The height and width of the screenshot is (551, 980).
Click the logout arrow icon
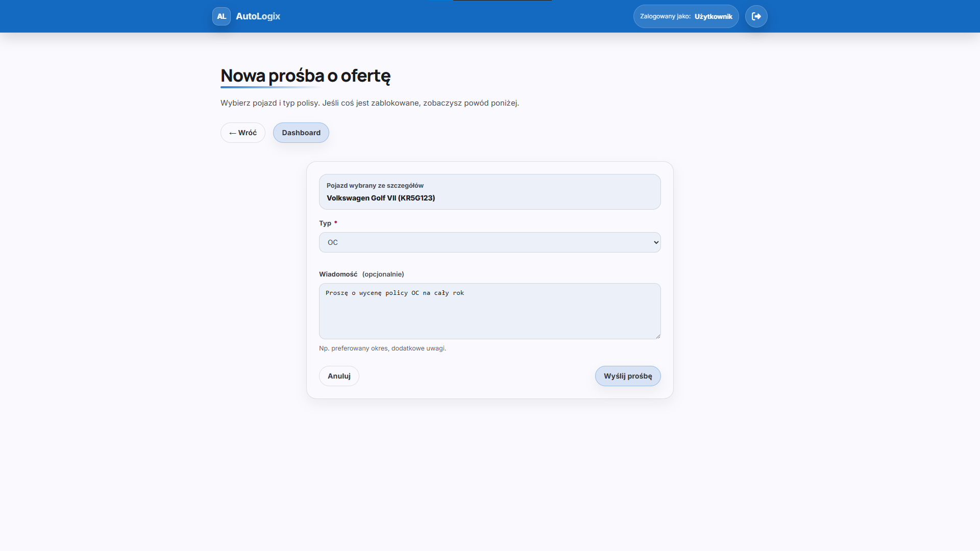(x=756, y=16)
